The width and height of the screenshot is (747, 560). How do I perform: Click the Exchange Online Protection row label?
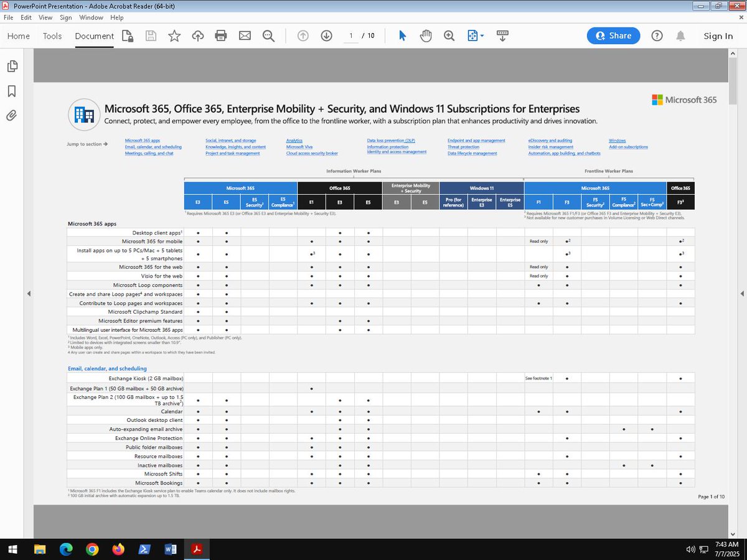pos(149,438)
